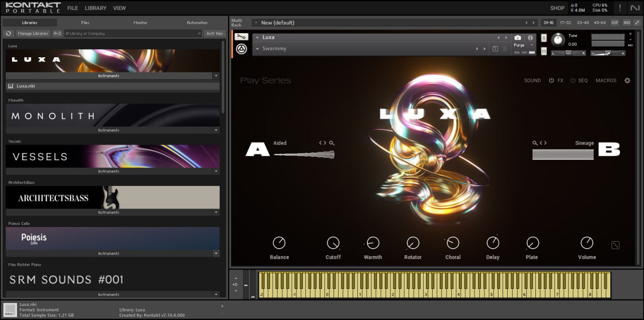Solo the Luxa instrument
644x320 pixels.
(544, 38)
